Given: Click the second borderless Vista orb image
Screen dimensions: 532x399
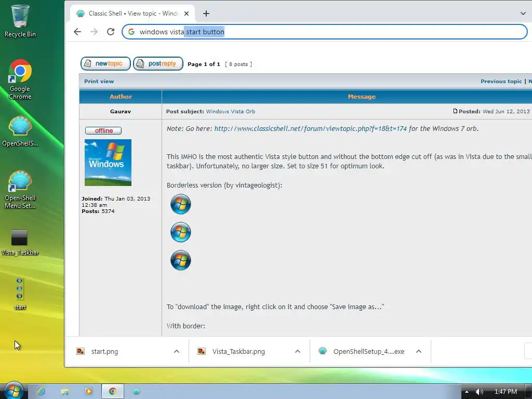Looking at the screenshot, I should pyautogui.click(x=180, y=232).
